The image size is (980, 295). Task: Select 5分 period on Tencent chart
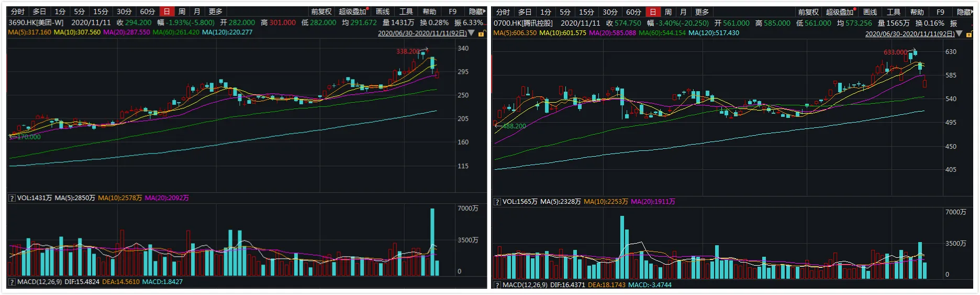pyautogui.click(x=565, y=12)
